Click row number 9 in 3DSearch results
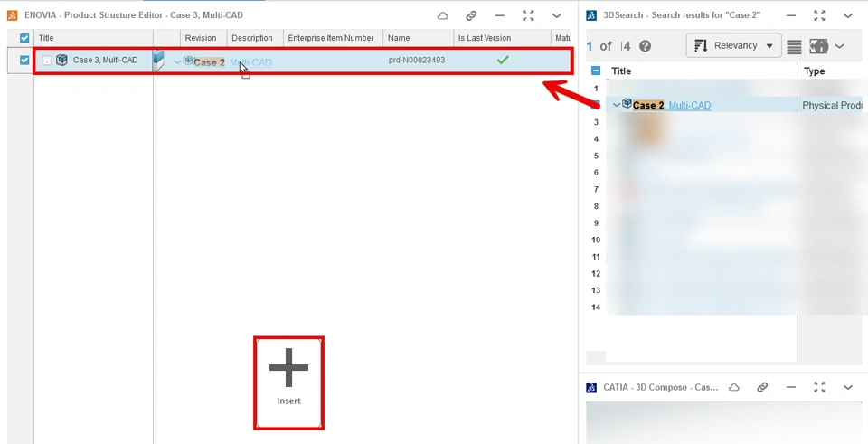This screenshot has width=868, height=444. pos(596,223)
